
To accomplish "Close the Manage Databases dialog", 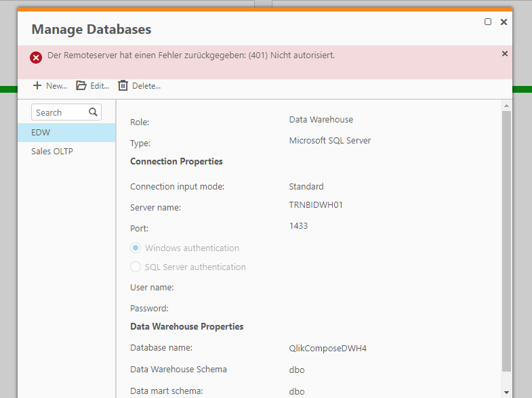I will click(504, 22).
